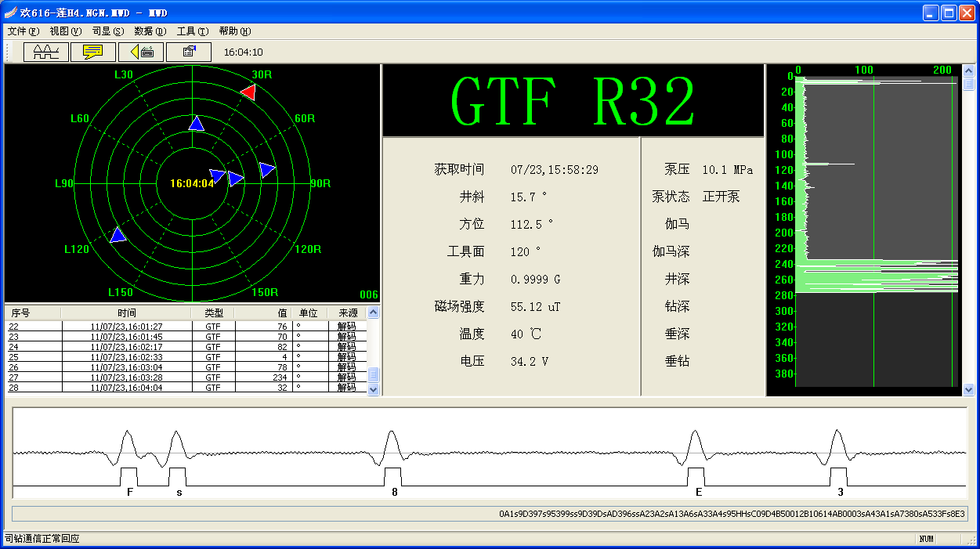This screenshot has height=549, width=980.
Task: Click the L90 label on the dial
Action: pos(64,183)
